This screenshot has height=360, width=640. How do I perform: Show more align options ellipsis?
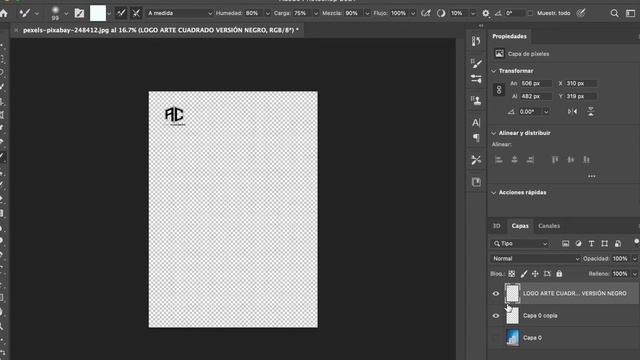tap(592, 176)
